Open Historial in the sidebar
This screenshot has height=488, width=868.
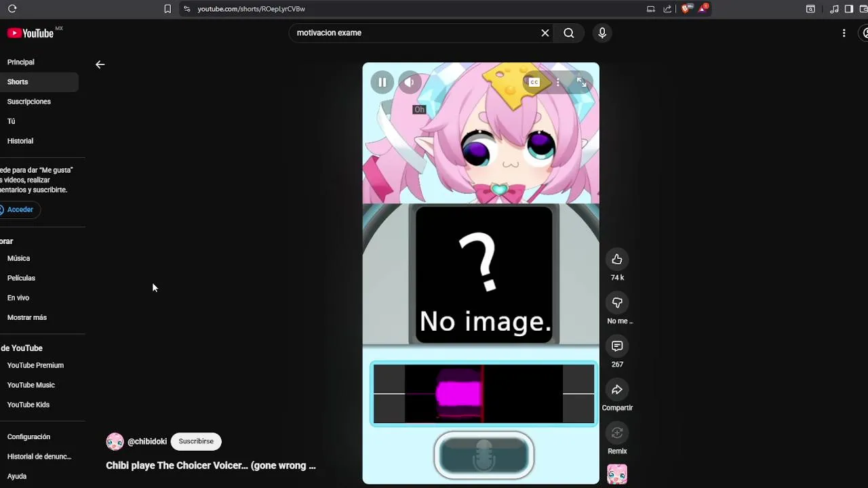pos(39,141)
